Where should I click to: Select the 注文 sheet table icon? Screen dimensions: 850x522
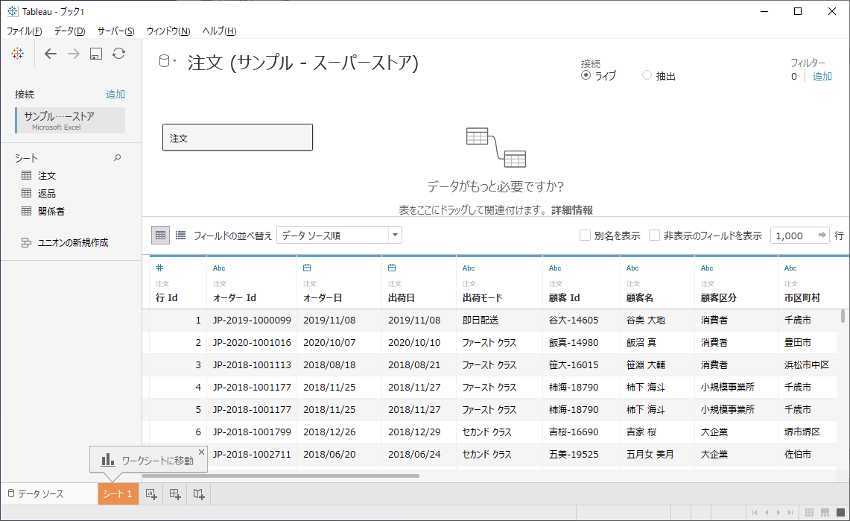[26, 176]
